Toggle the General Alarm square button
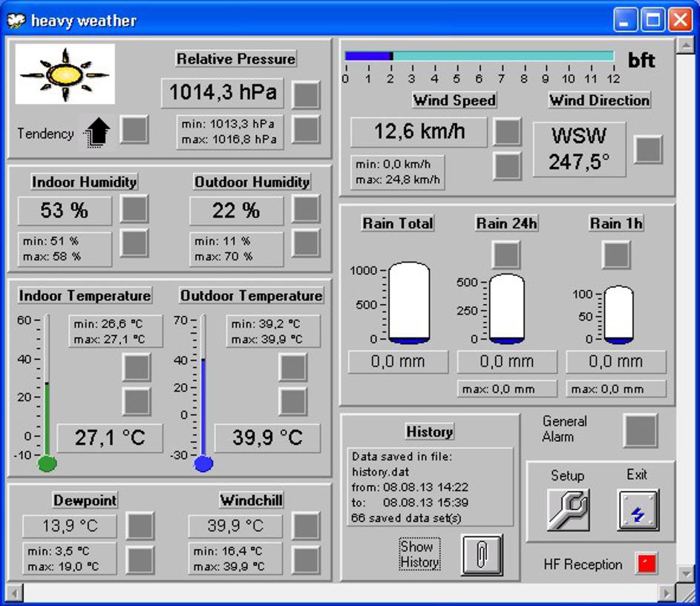Screen dimensions: 700x606 point(640,430)
